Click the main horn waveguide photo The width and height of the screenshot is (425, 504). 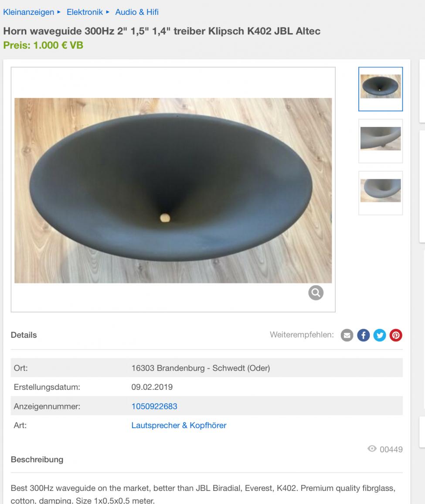pyautogui.click(x=173, y=191)
